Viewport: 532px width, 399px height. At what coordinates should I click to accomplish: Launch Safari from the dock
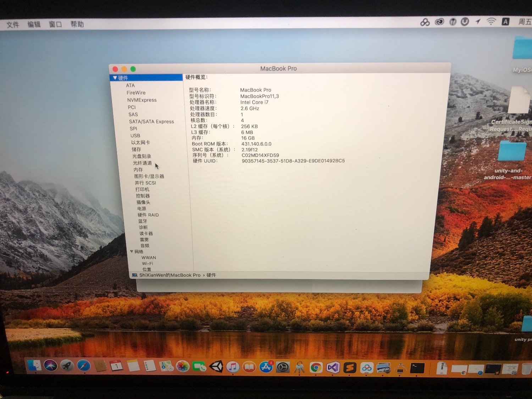(84, 366)
